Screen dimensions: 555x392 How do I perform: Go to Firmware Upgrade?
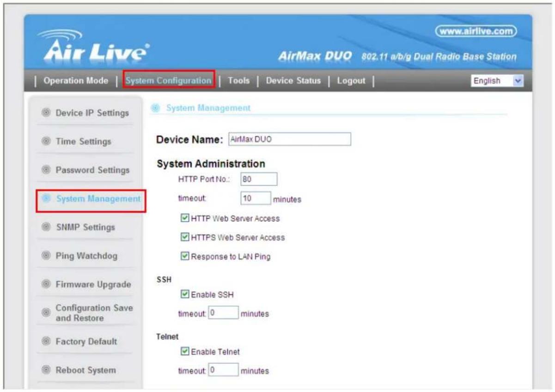93,284
